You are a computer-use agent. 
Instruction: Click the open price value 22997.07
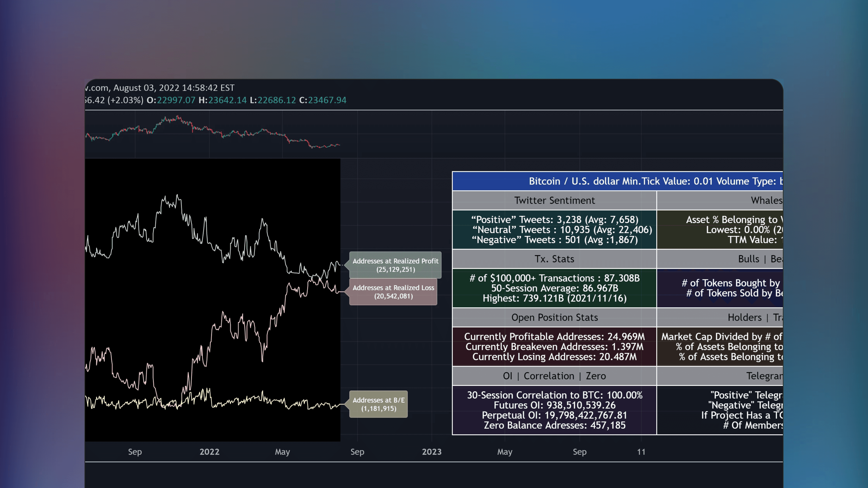click(x=177, y=100)
